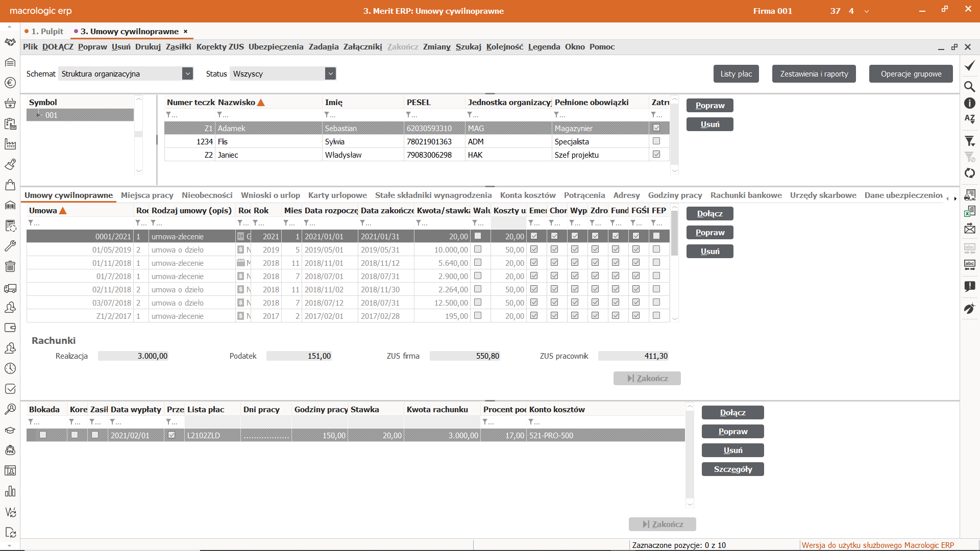Screen dimensions: 980x551
Task: Click the clock icon in left sidebar
Action: (x=10, y=368)
